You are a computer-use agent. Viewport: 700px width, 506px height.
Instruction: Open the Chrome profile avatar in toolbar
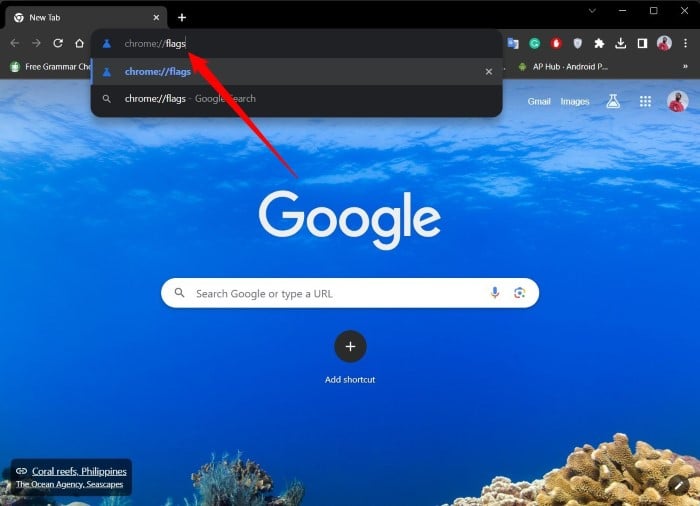coord(664,43)
